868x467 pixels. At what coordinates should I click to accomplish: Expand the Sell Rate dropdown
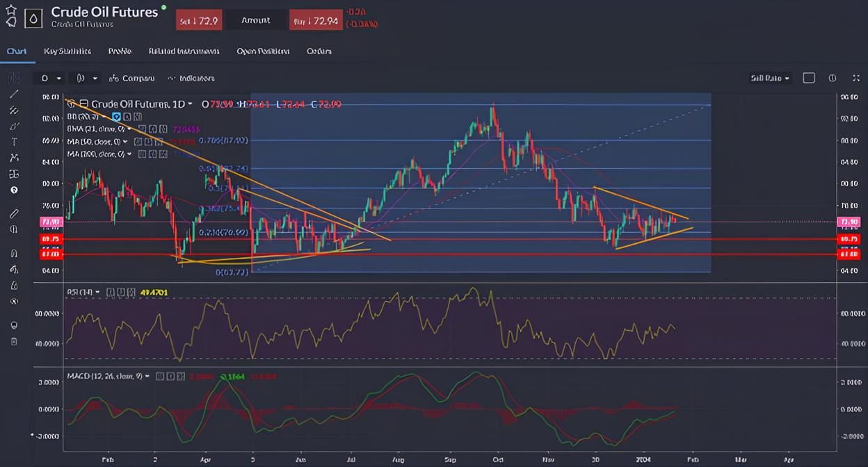(x=769, y=78)
